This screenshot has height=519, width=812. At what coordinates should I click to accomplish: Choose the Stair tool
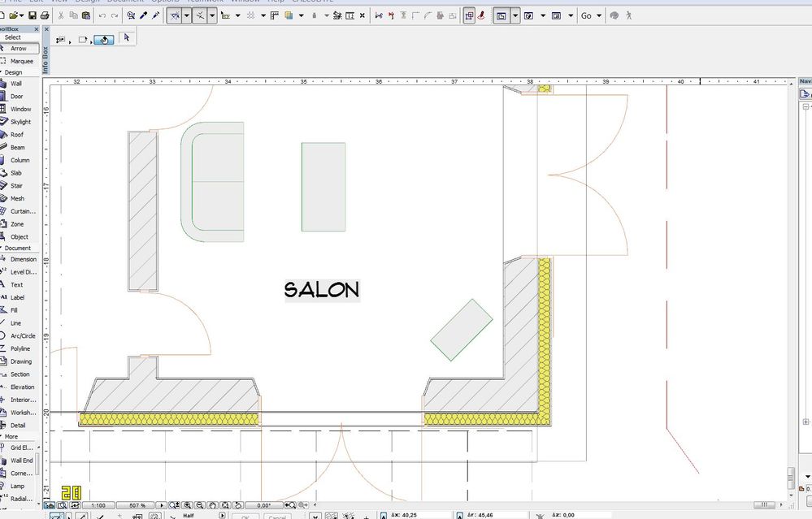(x=15, y=186)
